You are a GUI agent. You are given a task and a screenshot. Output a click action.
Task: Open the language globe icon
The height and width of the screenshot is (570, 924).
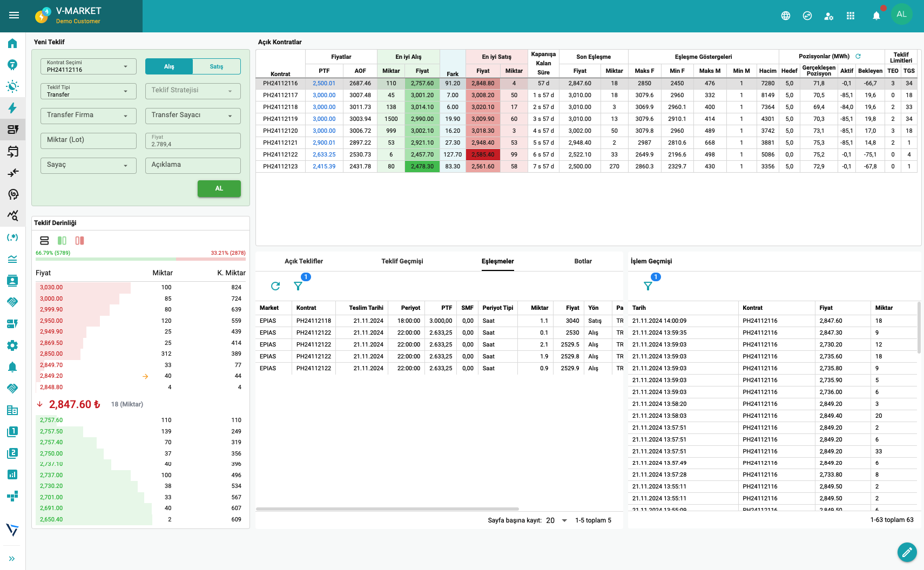tap(786, 16)
